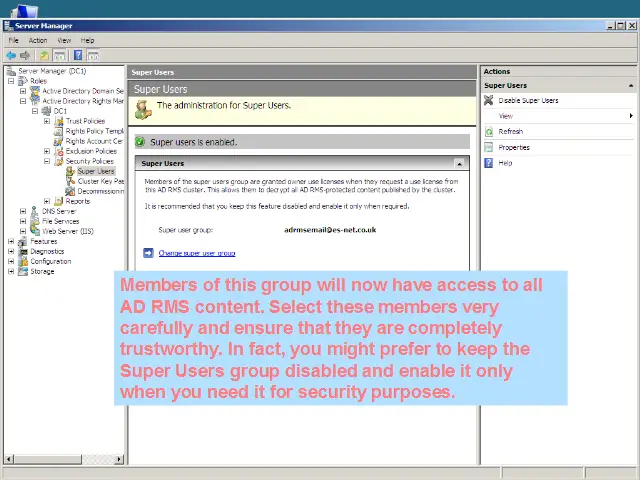640x480 pixels.
Task: Click the Forward arrow toolbar icon
Action: point(25,55)
